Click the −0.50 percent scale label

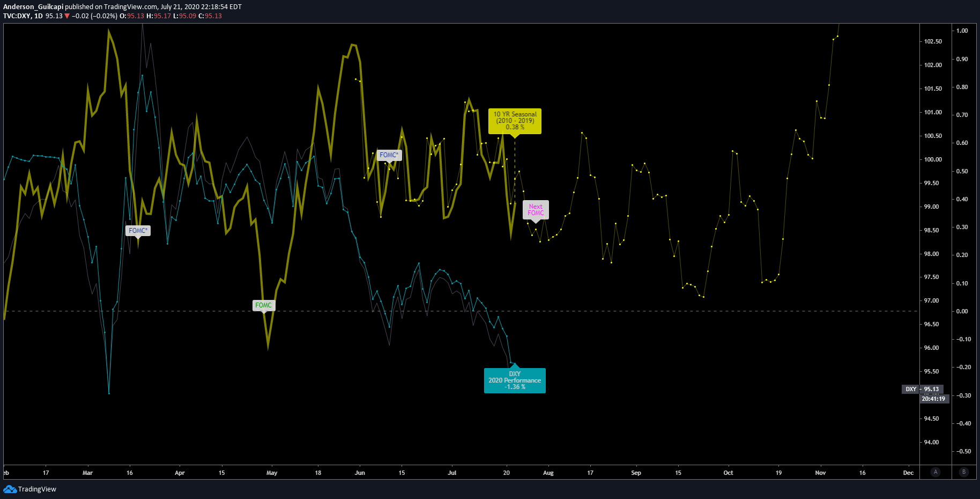tap(964, 451)
